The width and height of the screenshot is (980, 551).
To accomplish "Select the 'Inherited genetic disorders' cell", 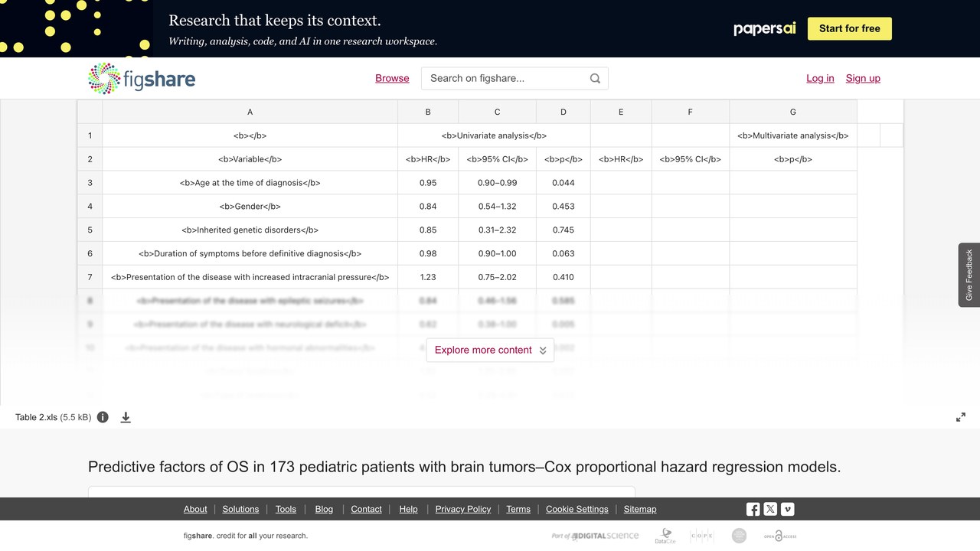I will [250, 230].
